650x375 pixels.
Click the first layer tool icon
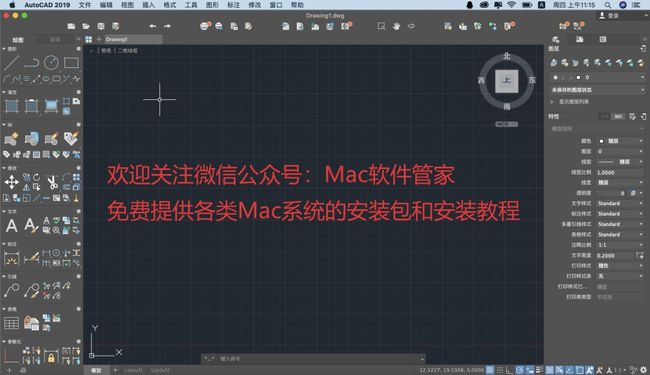tap(554, 63)
